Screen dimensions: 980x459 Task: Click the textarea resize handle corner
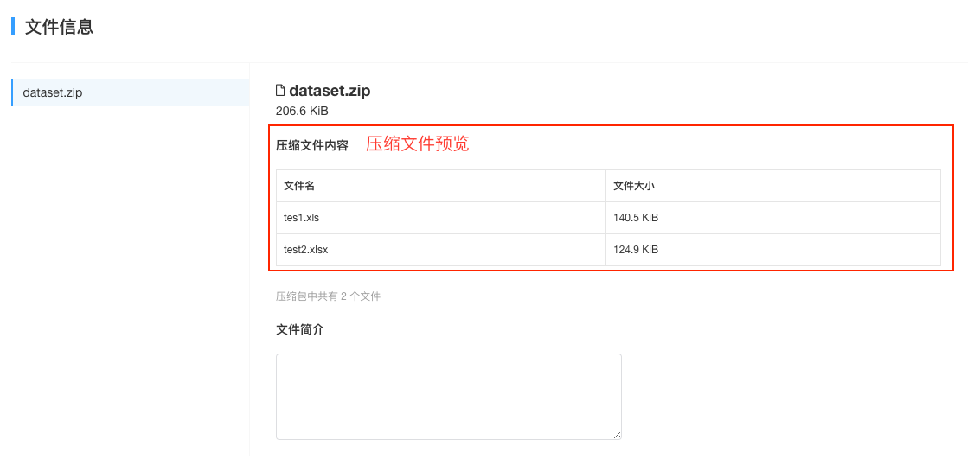[618, 436]
